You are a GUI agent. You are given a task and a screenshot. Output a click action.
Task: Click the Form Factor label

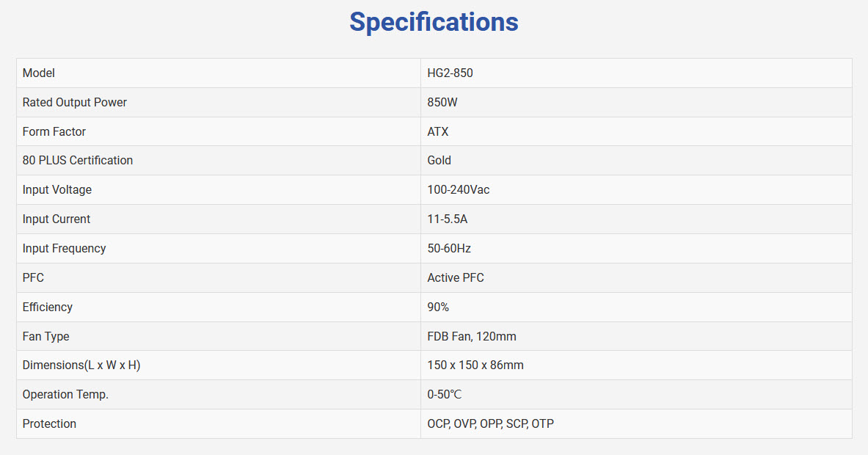(x=54, y=132)
